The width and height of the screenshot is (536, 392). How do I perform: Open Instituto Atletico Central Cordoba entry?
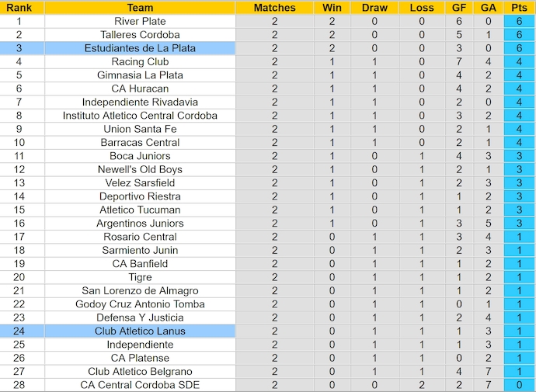pos(140,116)
